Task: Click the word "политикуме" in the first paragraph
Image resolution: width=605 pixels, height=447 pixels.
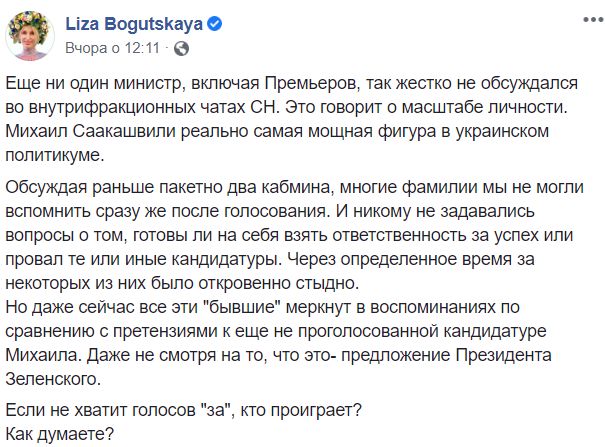Action: (x=62, y=157)
